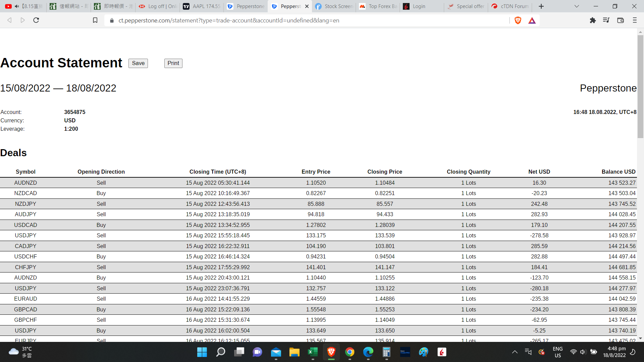Open the Extensions puzzle icon
This screenshot has height=362, width=644.
click(593, 20)
